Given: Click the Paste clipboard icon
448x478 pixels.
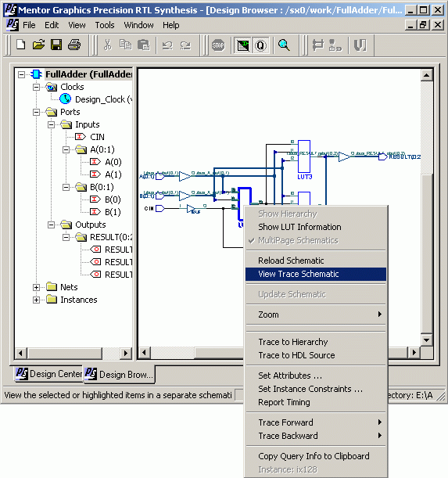Looking at the screenshot, I should (143, 45).
